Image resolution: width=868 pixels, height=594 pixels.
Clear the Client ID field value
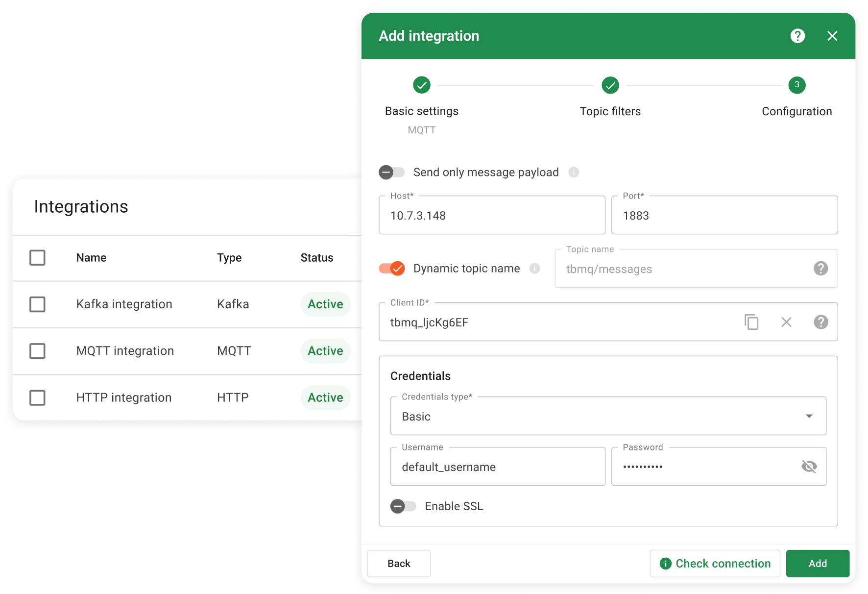tap(786, 322)
